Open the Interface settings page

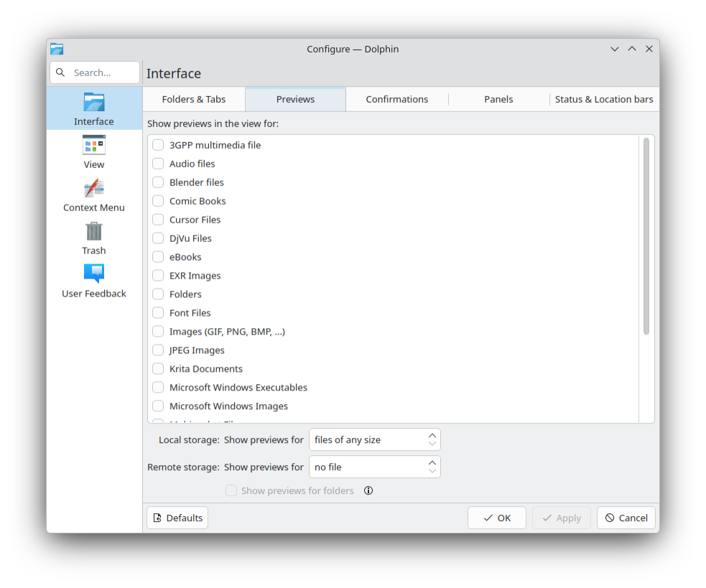coord(93,108)
